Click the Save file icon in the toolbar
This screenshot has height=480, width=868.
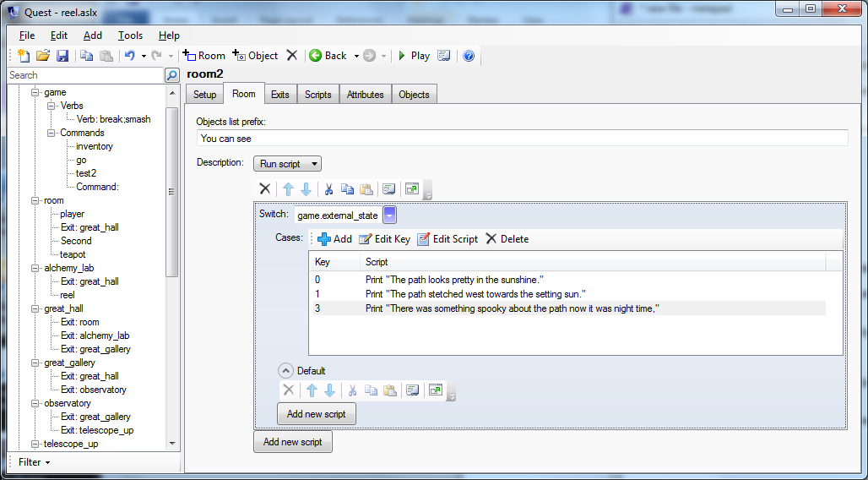coord(62,56)
